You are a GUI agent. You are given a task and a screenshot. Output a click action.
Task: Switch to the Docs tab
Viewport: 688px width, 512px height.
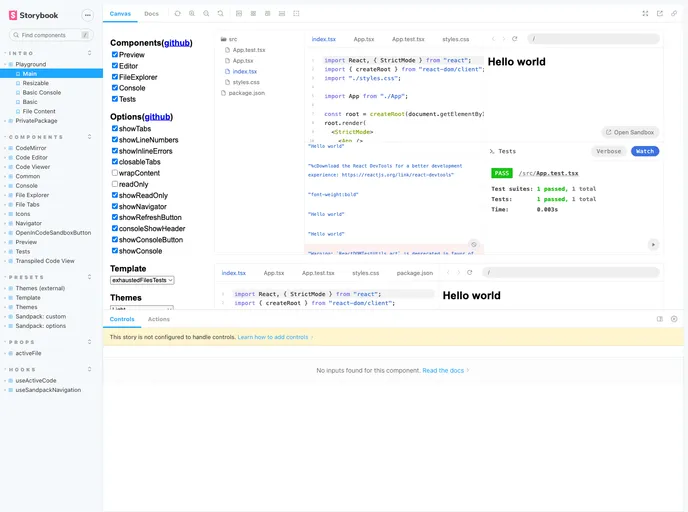pos(151,14)
